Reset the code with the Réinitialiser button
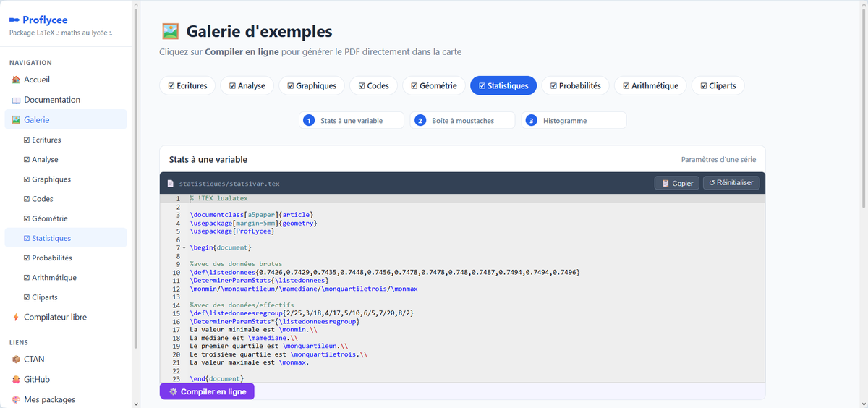 coord(731,183)
